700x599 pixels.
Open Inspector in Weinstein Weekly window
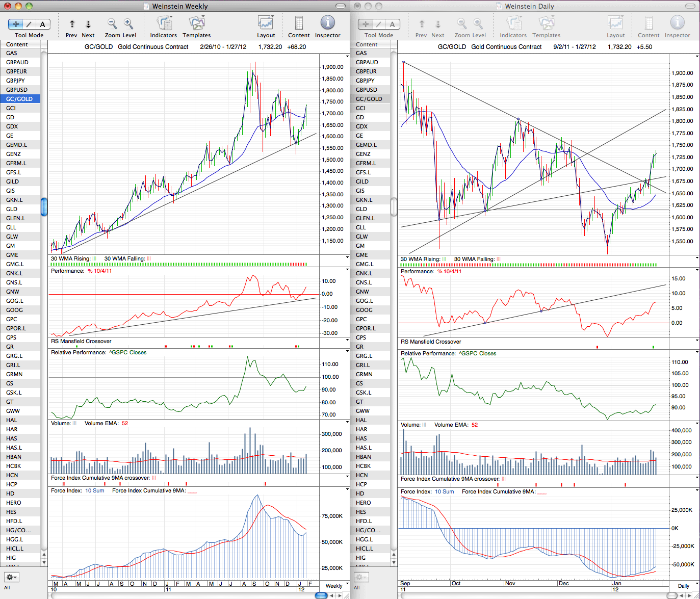[328, 23]
